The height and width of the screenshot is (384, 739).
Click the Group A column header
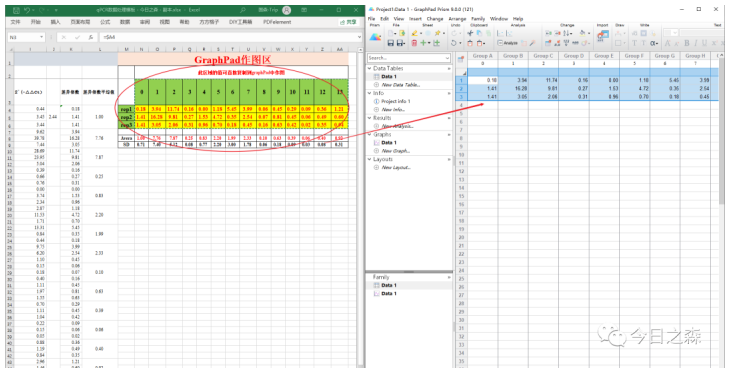click(482, 56)
